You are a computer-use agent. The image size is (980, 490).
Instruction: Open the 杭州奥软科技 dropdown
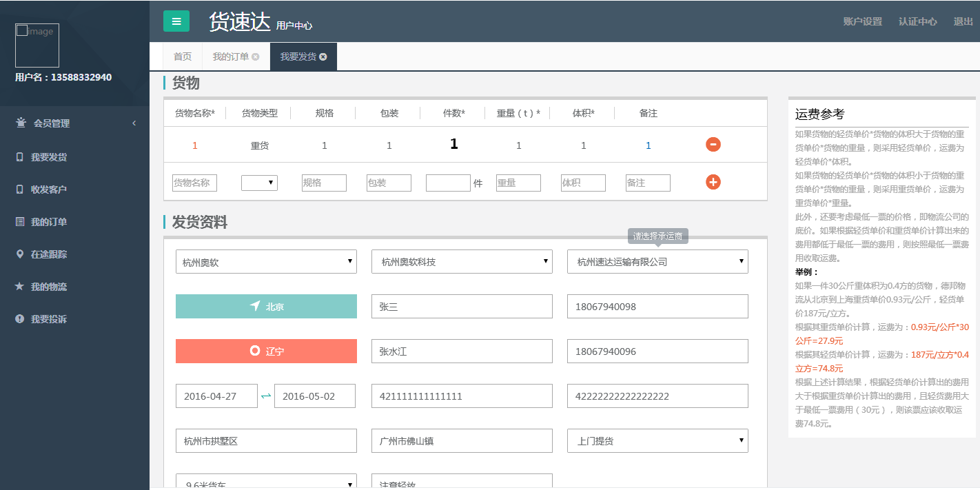click(462, 262)
